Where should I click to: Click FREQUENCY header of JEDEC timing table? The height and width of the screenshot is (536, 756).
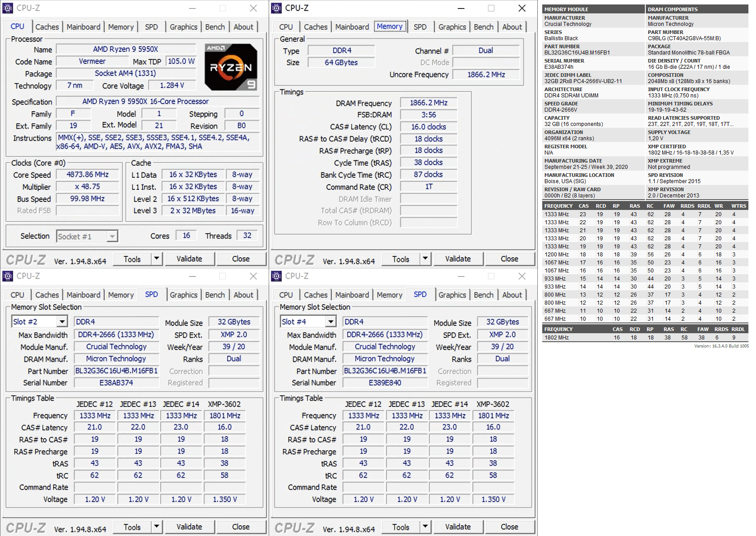tap(558, 206)
